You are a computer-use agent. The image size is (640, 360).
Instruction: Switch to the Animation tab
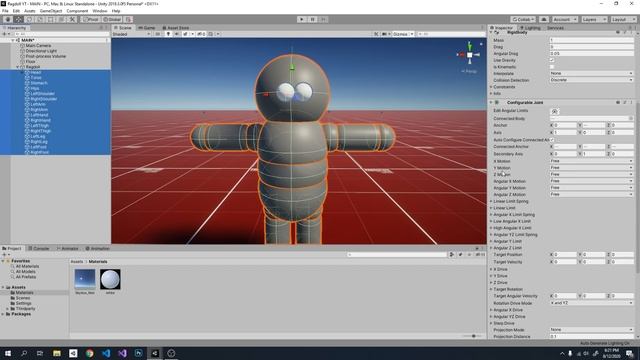point(97,248)
